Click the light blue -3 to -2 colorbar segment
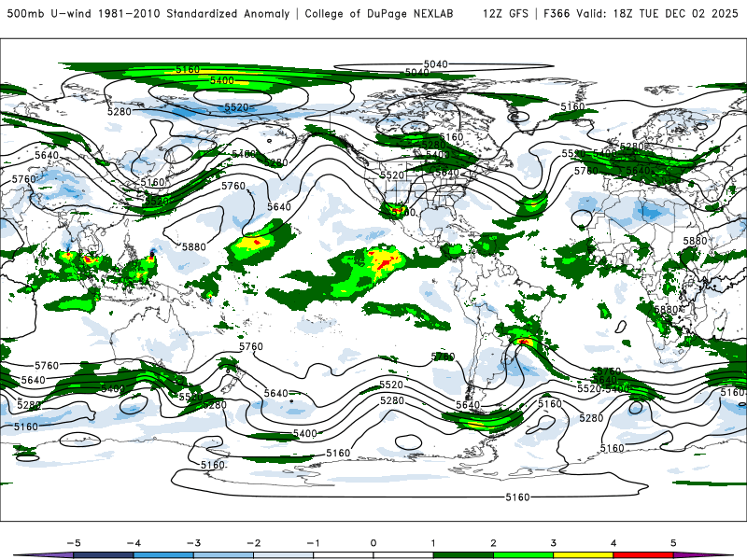This screenshot has width=747, height=560. pos(223,555)
